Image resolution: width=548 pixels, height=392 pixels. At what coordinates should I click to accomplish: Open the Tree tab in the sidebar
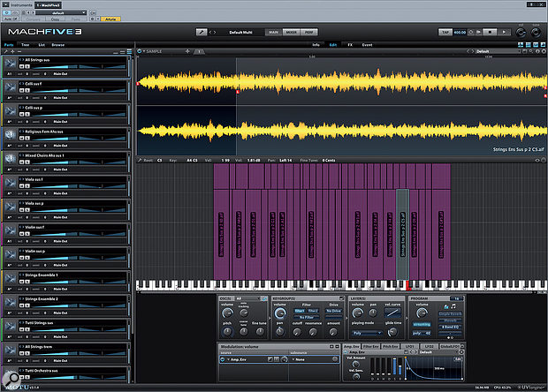click(25, 45)
